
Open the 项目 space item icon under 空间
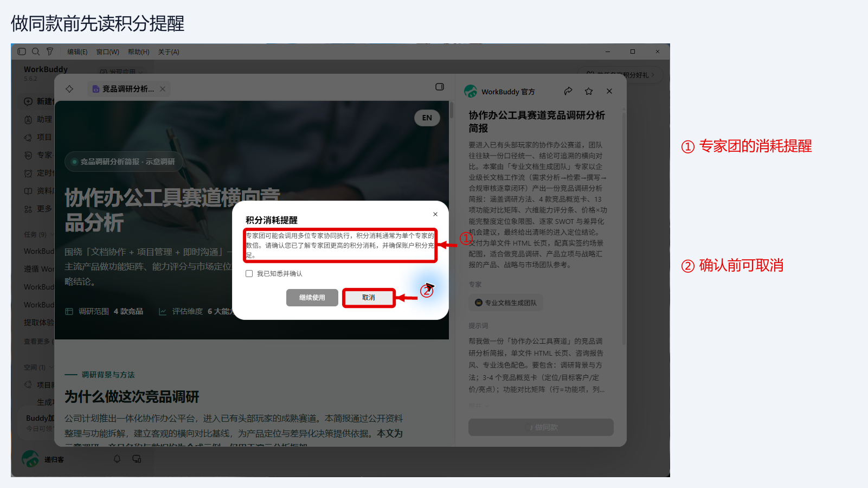click(x=28, y=385)
